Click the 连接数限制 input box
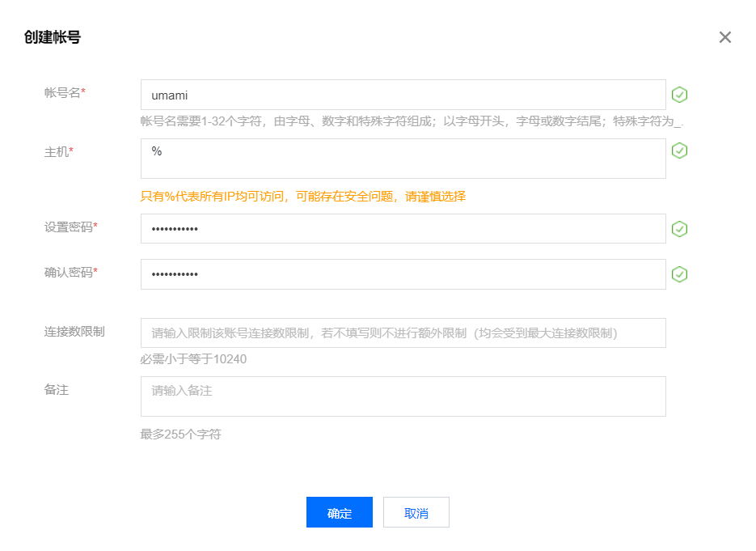The image size is (756, 551). click(x=403, y=333)
